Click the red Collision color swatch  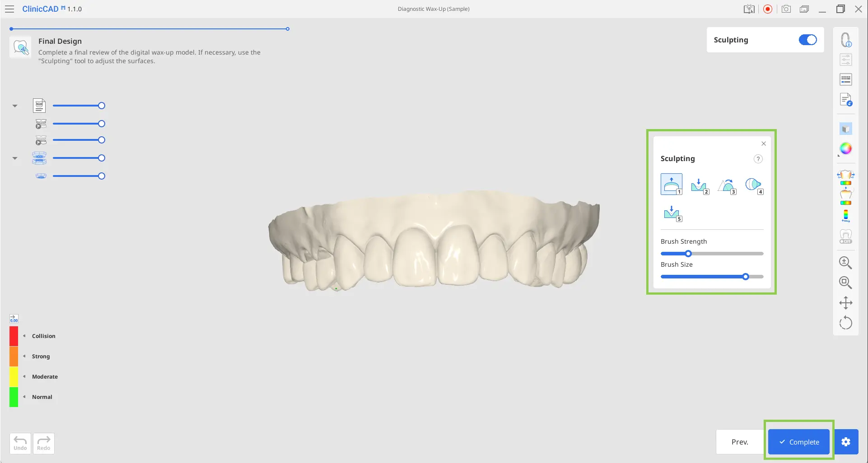tap(14, 336)
